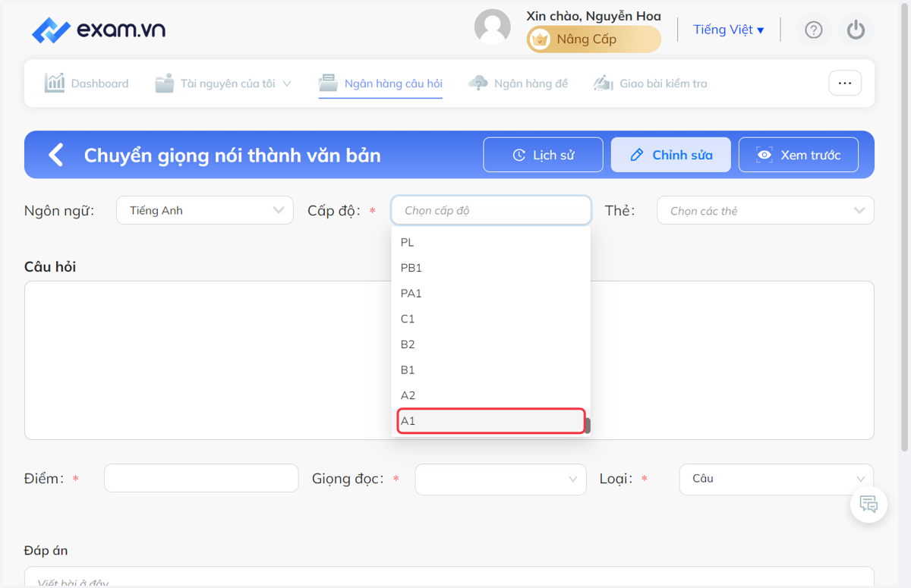Open the Giao bài kiểm tra tab

650,83
